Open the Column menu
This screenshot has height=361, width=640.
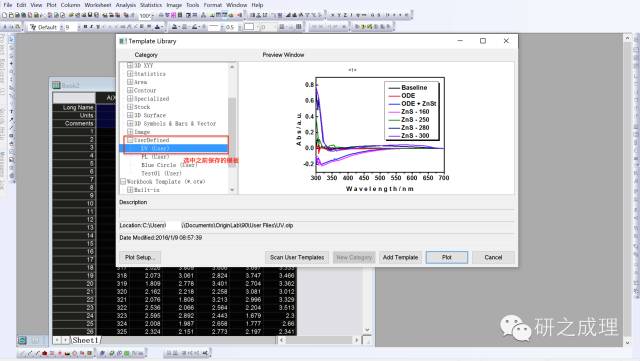pyautogui.click(x=71, y=5)
